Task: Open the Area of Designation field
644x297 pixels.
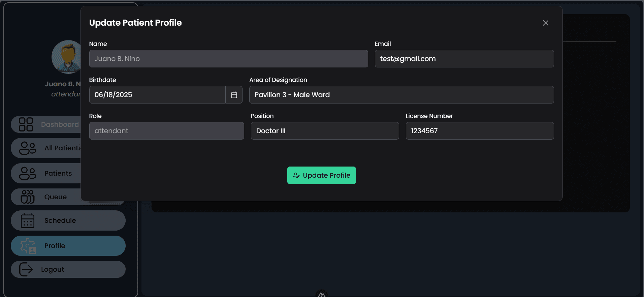Action: (x=401, y=95)
